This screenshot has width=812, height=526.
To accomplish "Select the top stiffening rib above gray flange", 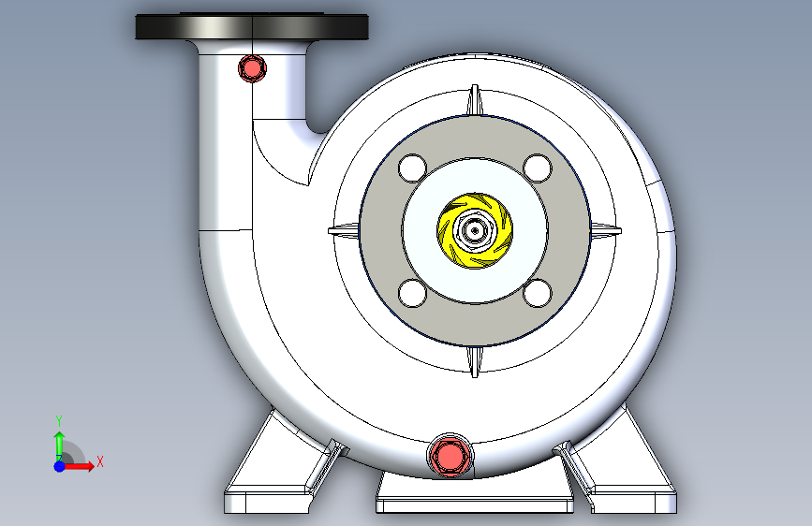I will point(475,100).
